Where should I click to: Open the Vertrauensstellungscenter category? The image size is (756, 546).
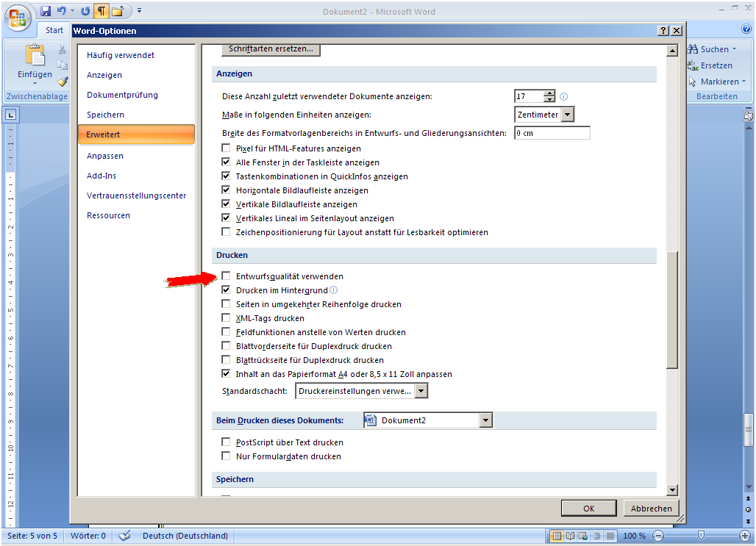(137, 195)
